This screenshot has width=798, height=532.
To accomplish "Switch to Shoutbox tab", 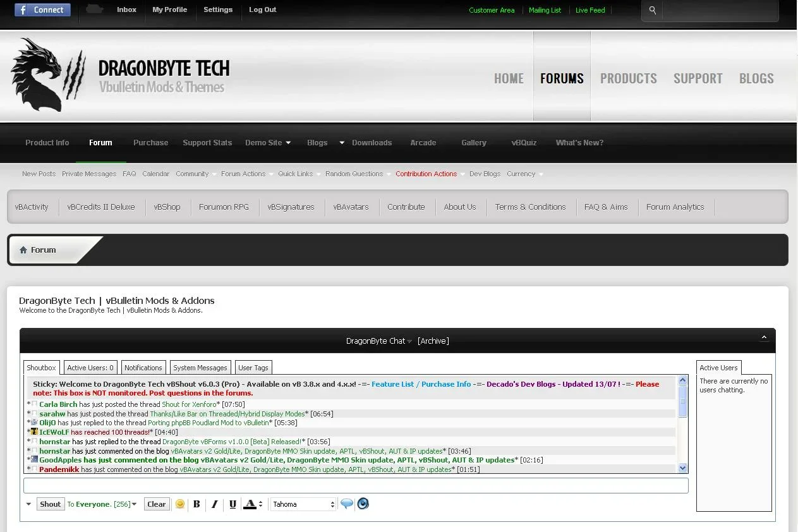I will tap(42, 368).
